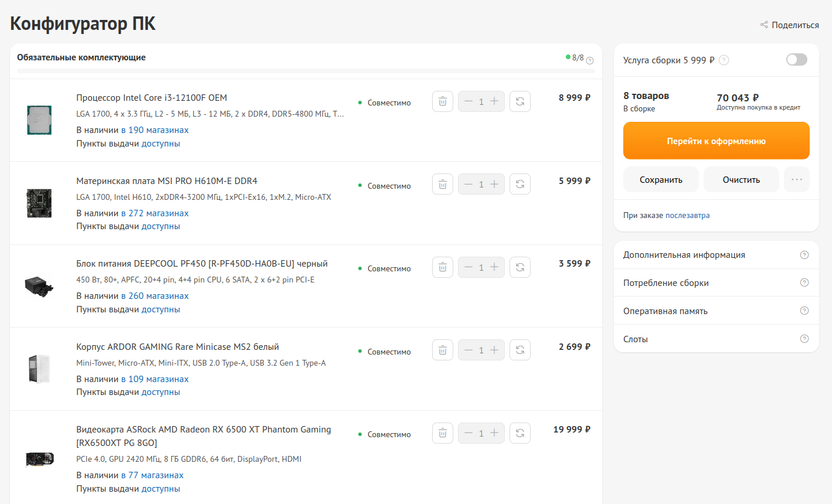Delete the Intel Core i3-12100F processor
The image size is (832, 504).
coord(443,101)
